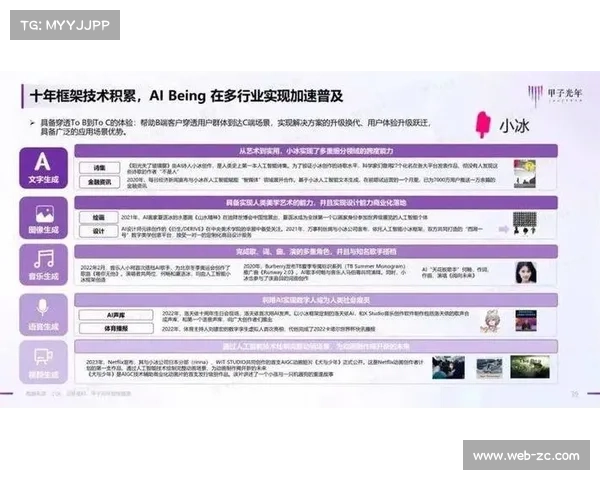Select the 金融资讯 label box
Image resolution: width=600 pixels, height=480 pixels.
coord(99,182)
